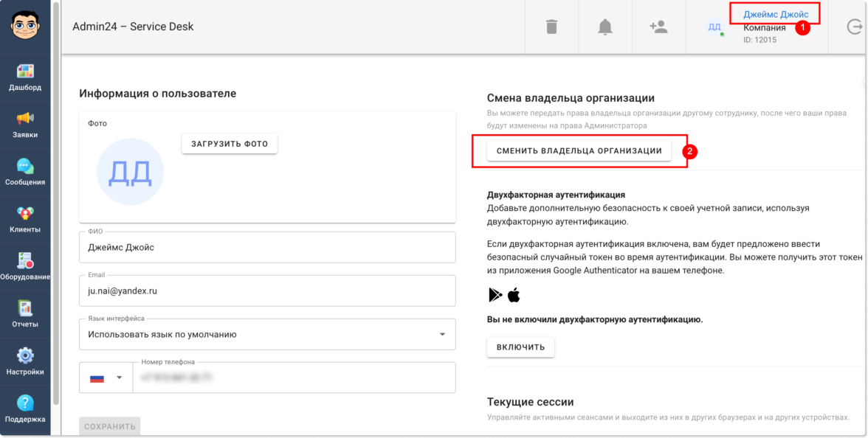This screenshot has width=868, height=438.
Task: Go to Заявки in the sidebar
Action: tap(25, 125)
